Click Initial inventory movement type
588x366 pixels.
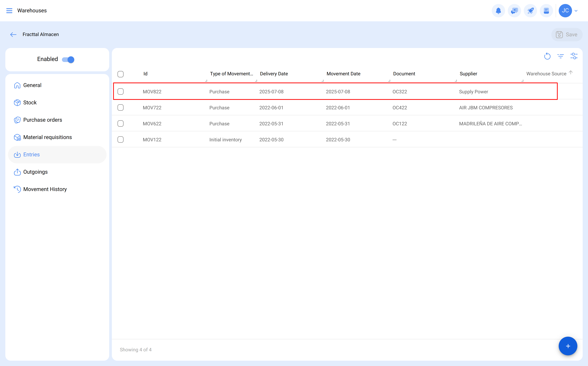click(225, 140)
